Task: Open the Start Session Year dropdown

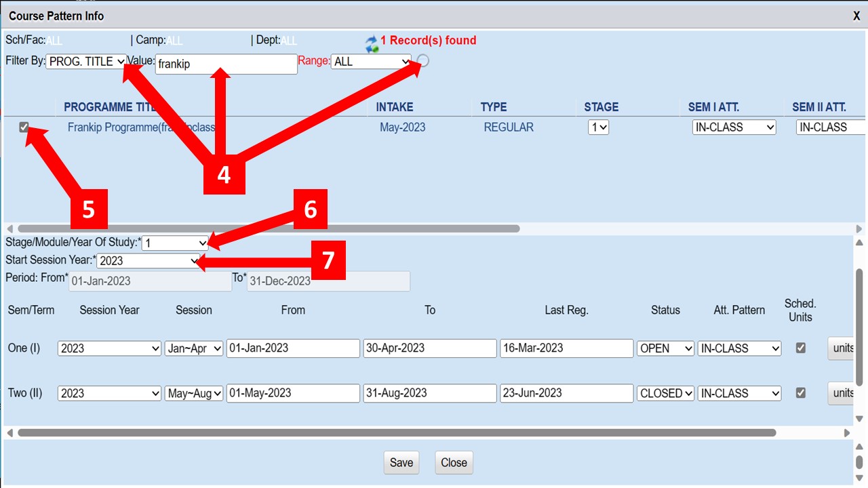Action: [x=148, y=261]
